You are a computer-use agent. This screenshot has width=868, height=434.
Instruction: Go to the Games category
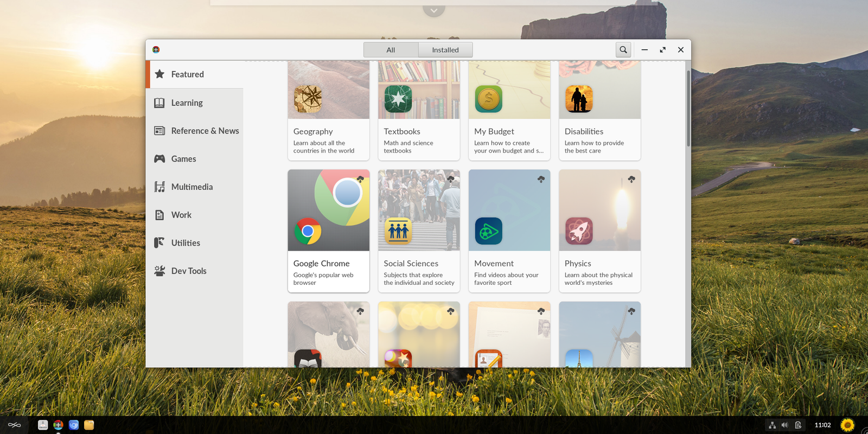pyautogui.click(x=194, y=159)
